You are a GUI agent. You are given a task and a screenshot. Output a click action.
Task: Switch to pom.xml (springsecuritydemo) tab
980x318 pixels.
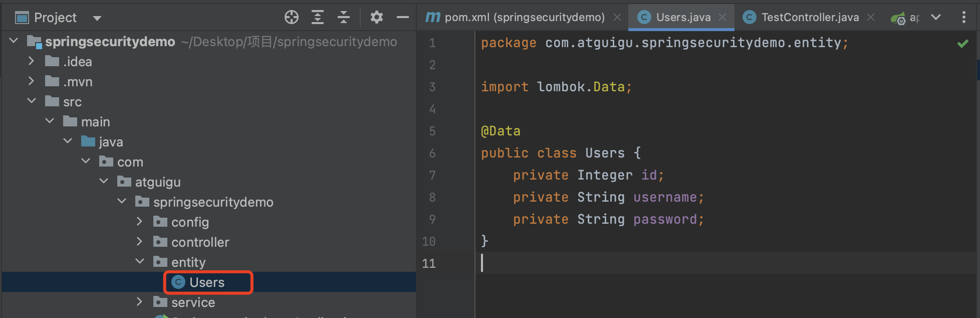(x=524, y=18)
